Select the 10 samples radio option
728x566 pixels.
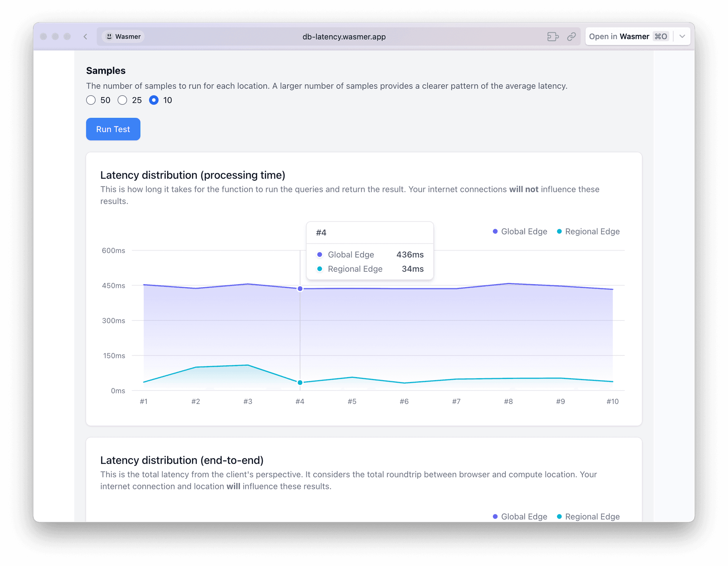154,100
